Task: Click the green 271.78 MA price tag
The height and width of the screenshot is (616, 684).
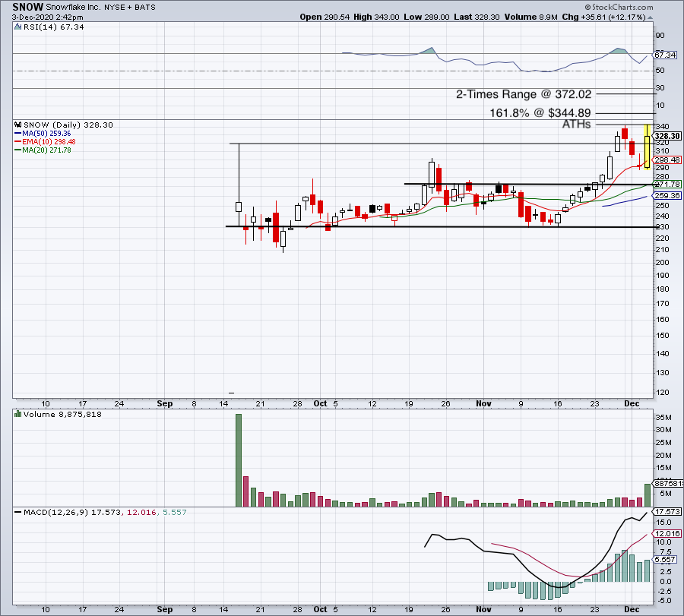Action: coord(667,185)
